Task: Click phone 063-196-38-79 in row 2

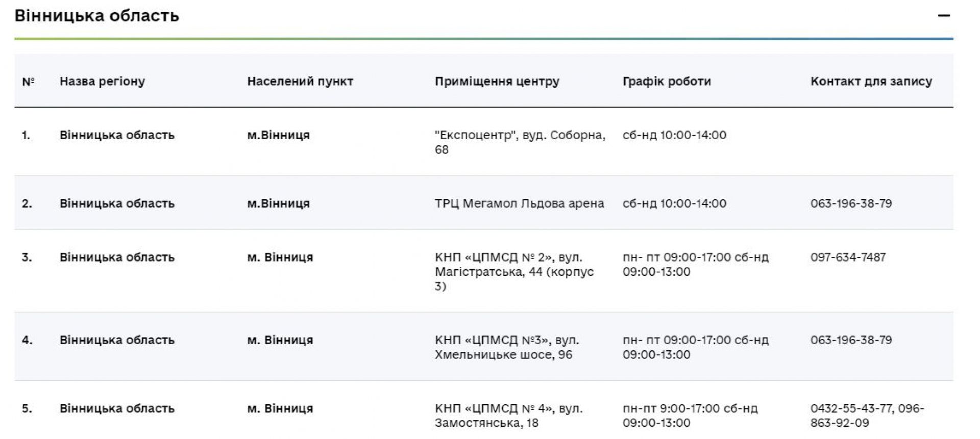Action: click(851, 203)
